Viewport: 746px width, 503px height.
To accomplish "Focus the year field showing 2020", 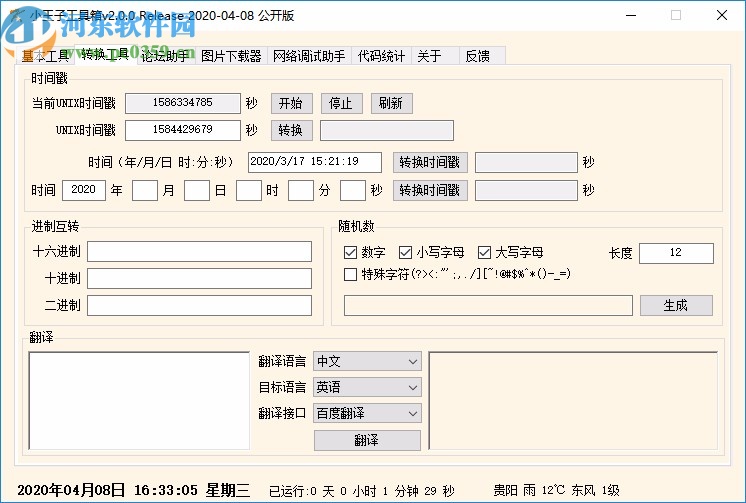I will point(84,190).
